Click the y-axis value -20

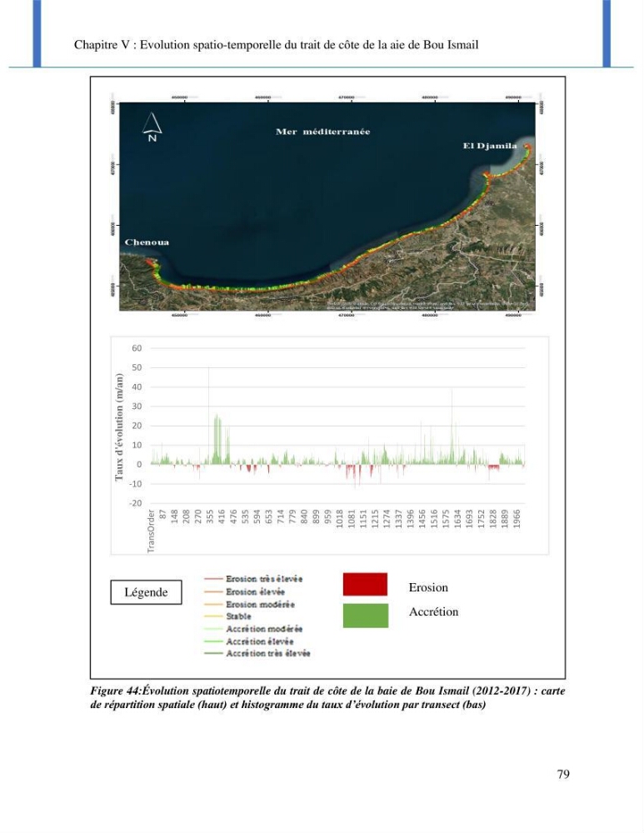click(136, 504)
